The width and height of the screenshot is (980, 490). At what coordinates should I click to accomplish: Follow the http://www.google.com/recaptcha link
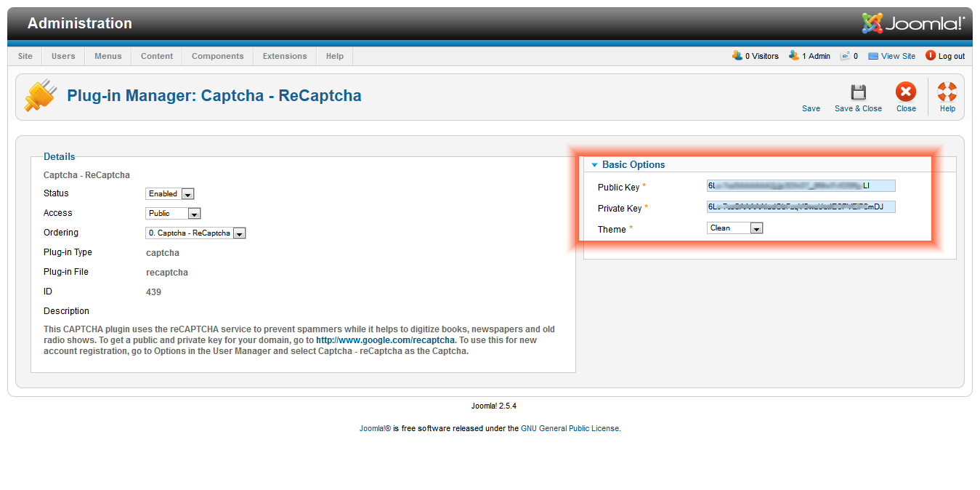click(x=385, y=340)
